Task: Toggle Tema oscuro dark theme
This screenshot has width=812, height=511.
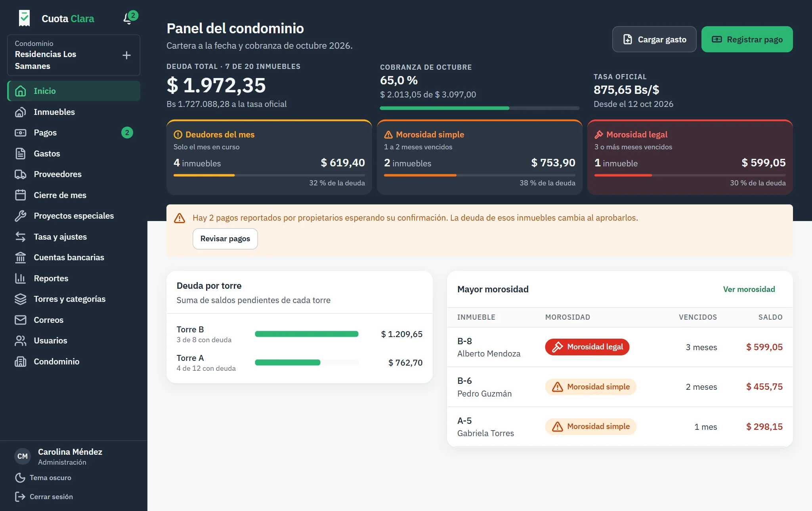Action: click(43, 478)
